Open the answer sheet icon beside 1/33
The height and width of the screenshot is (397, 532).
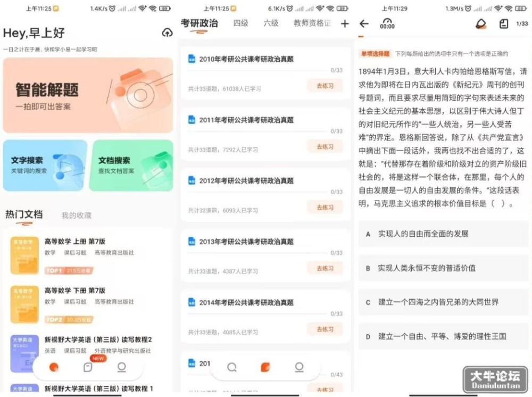tap(504, 23)
